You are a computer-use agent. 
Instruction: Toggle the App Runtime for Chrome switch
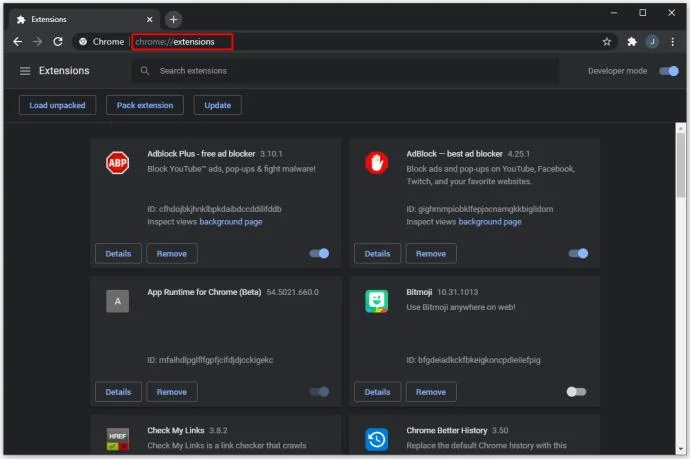(x=319, y=392)
